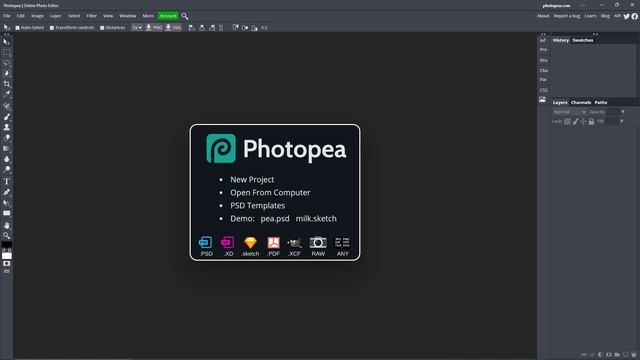Image resolution: width=640 pixels, height=360 pixels.
Task: Click PSD Templates link
Action: point(258,206)
